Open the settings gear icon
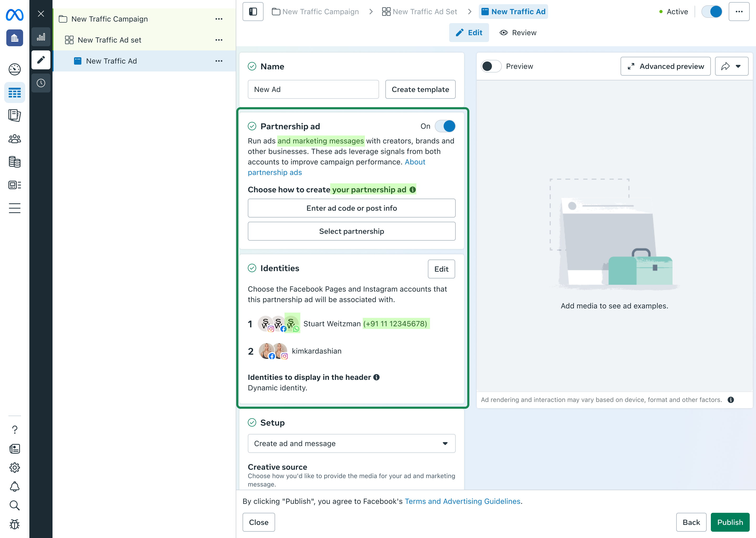This screenshot has width=756, height=538. click(x=14, y=468)
